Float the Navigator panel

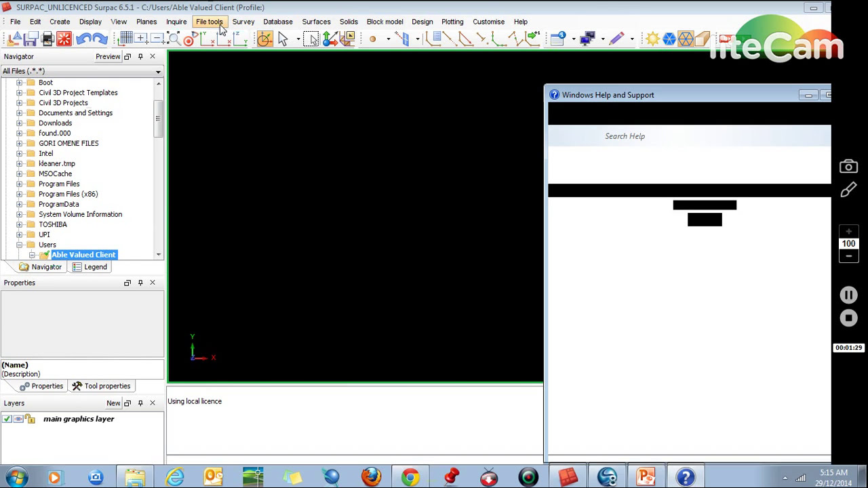coord(127,56)
